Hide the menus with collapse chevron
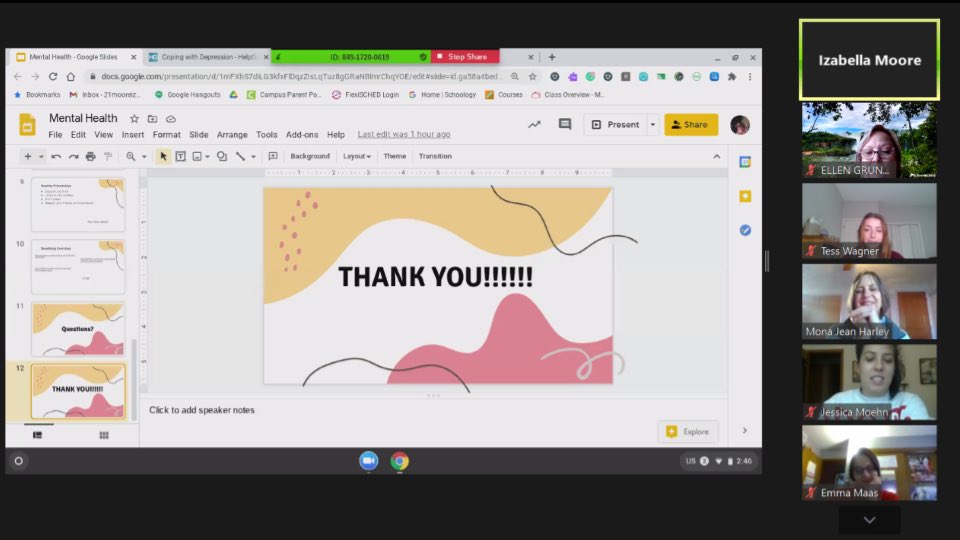The height and width of the screenshot is (540, 960). 716,156
